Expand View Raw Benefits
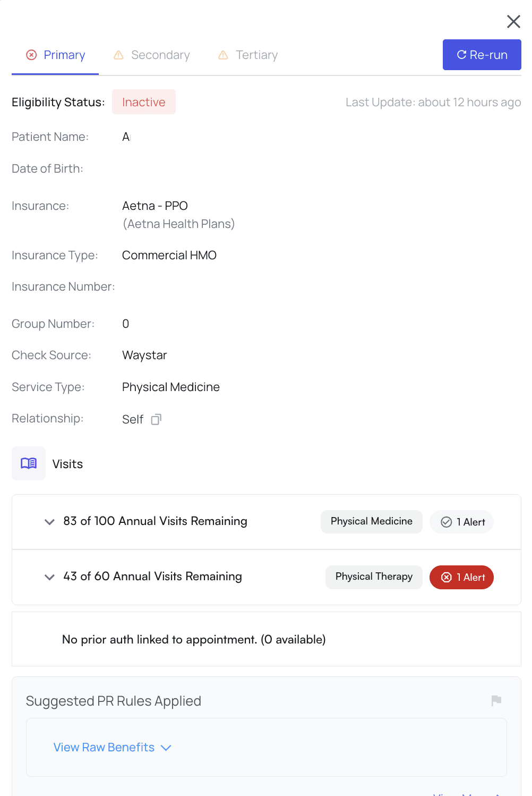 point(112,747)
